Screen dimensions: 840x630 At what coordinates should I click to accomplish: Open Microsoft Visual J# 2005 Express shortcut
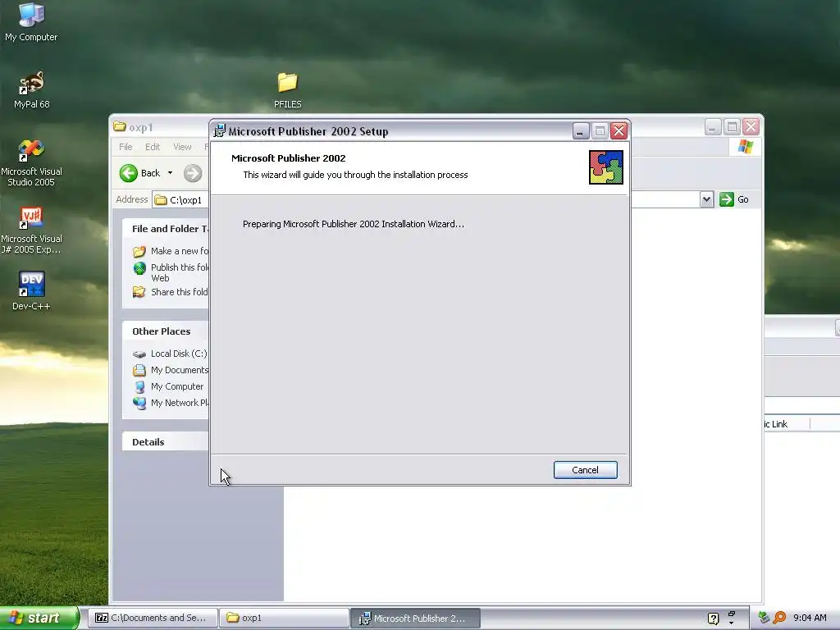(31, 230)
